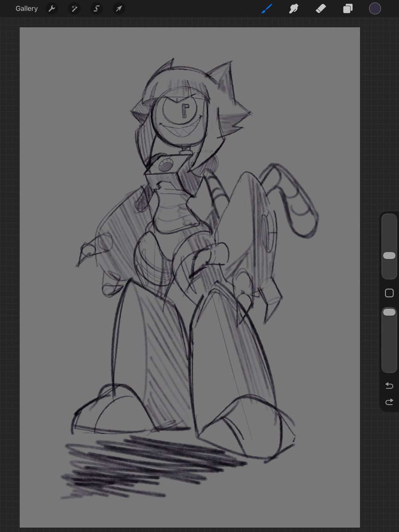Open the Layers panel
The image size is (399, 532).
(x=348, y=8)
